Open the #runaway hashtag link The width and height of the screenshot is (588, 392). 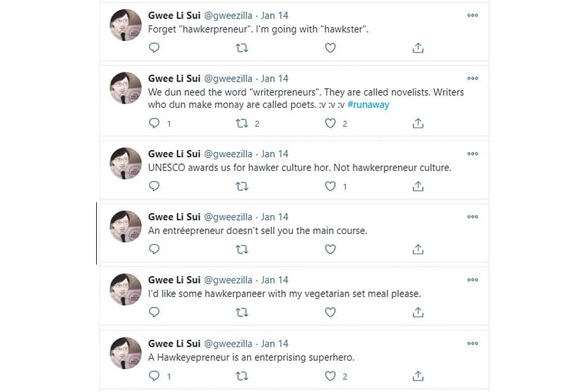click(x=368, y=105)
